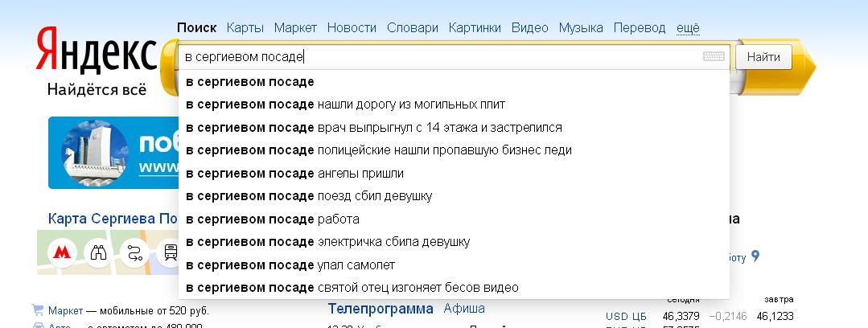Expand the 'ещё' more-services menu
868x328 pixels.
[688, 27]
